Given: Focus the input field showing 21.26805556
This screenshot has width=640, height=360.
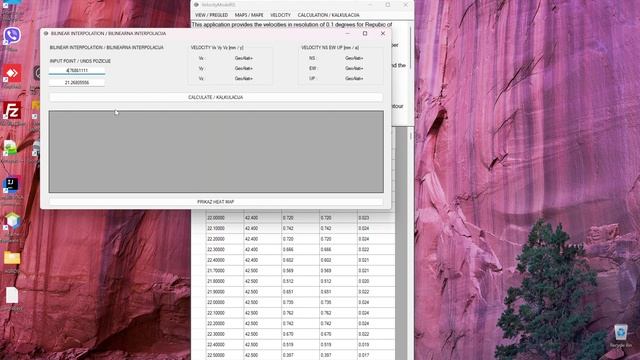Looking at the screenshot, I should (x=77, y=83).
